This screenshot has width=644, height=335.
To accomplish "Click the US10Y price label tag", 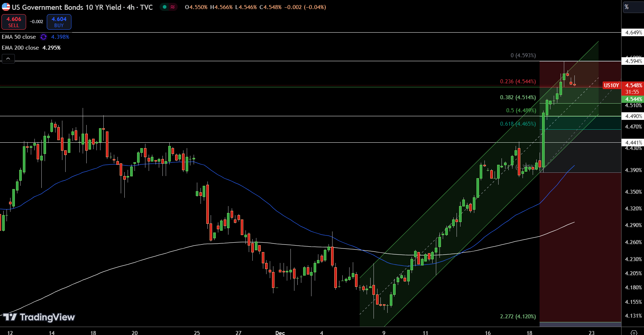I will [611, 85].
